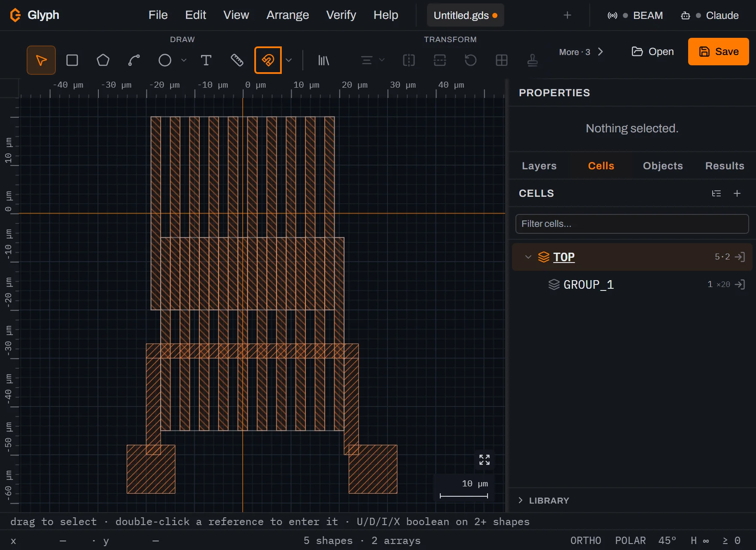Screen dimensions: 756x550
Task: Click the rotate transform icon
Action: (471, 60)
